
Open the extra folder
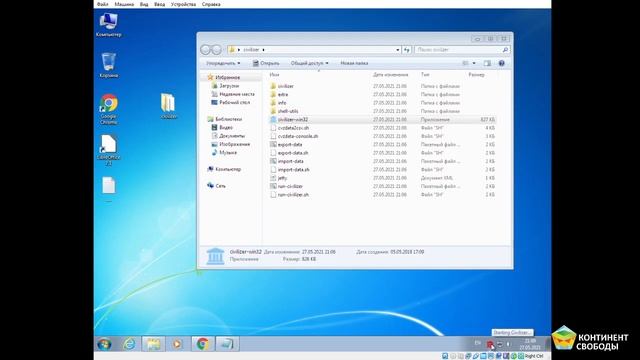[x=282, y=94]
